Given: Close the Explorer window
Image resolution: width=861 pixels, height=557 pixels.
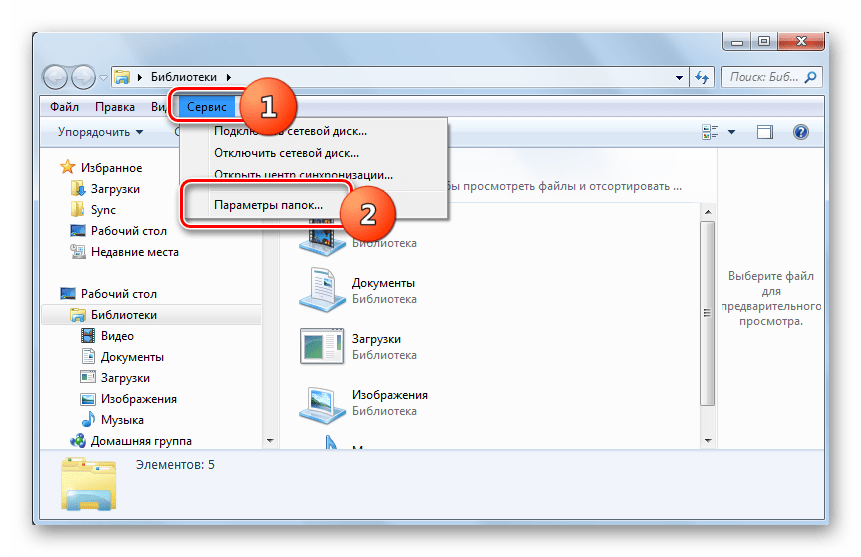Looking at the screenshot, I should pyautogui.click(x=801, y=42).
